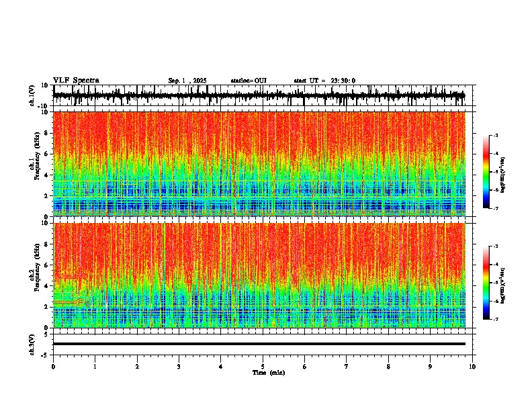Viewport: 532px width, 411px height.
Task: Click the tone line near 2.4 kHz in ch.2
Action: pyautogui.click(x=66, y=302)
